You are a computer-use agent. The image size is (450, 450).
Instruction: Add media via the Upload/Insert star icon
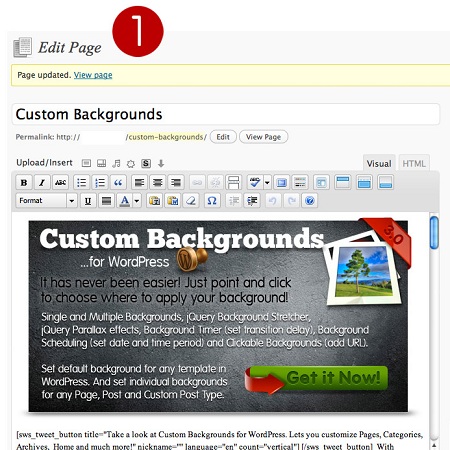pyautogui.click(x=131, y=164)
